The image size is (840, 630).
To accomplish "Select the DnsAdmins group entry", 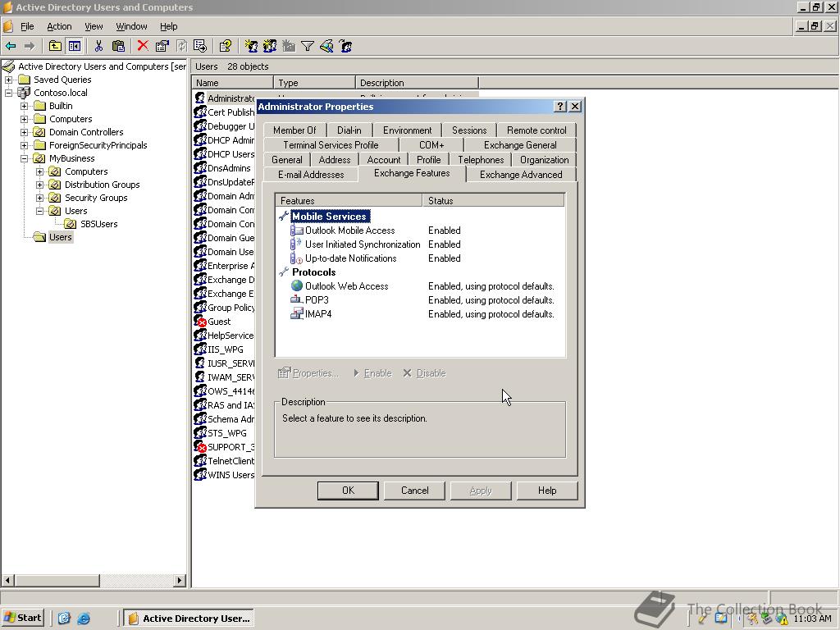I will [x=228, y=168].
